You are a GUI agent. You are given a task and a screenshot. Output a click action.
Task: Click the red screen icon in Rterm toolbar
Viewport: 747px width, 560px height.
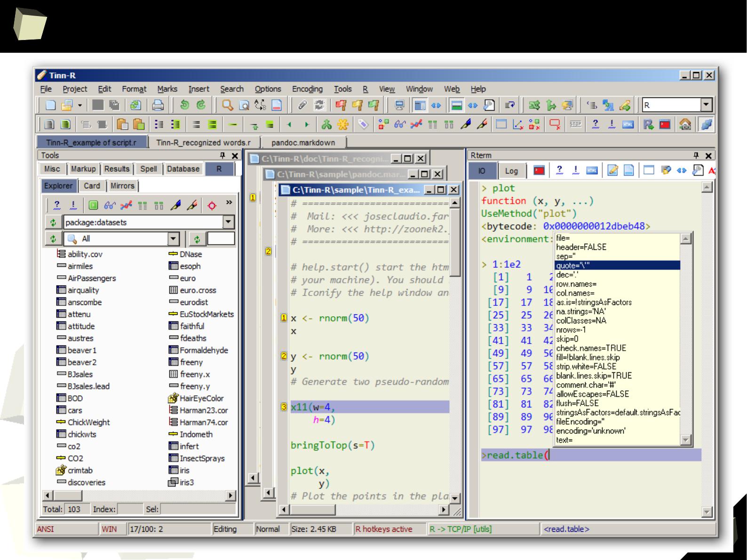point(539,170)
